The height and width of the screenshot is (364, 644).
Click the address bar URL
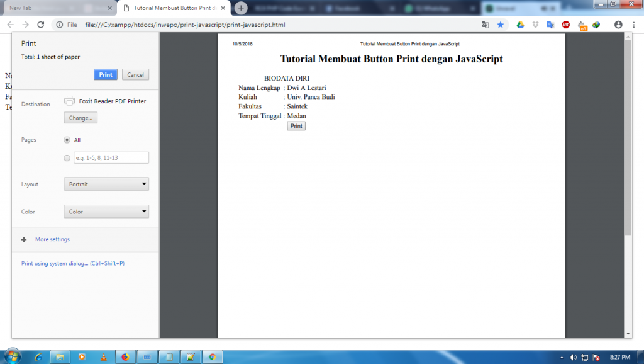click(185, 25)
